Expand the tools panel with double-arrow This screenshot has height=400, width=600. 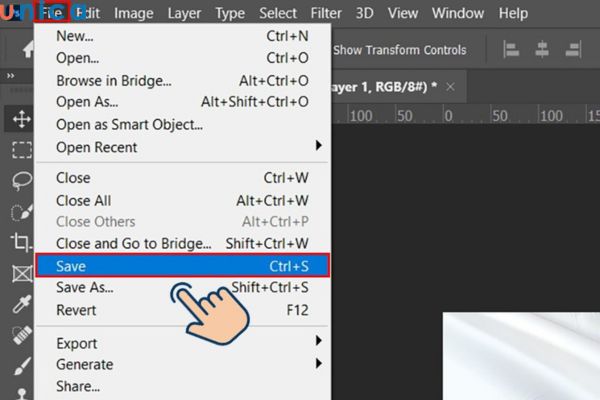point(11,76)
